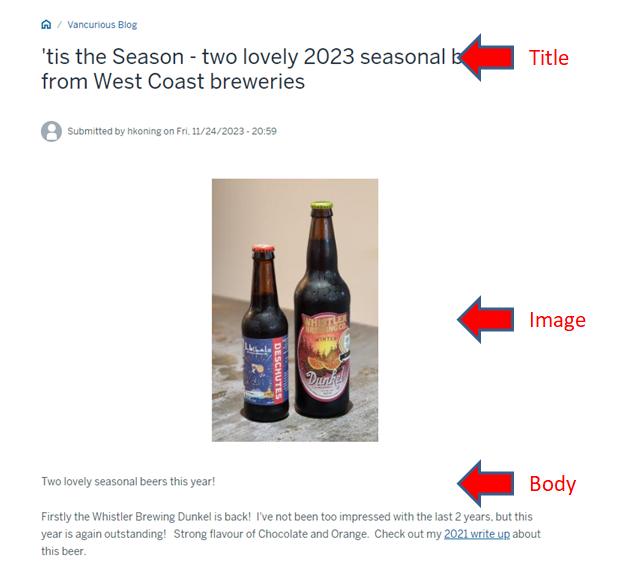
Task: Click "Two lovely seasonal beers this year!" text
Action: coord(128,481)
